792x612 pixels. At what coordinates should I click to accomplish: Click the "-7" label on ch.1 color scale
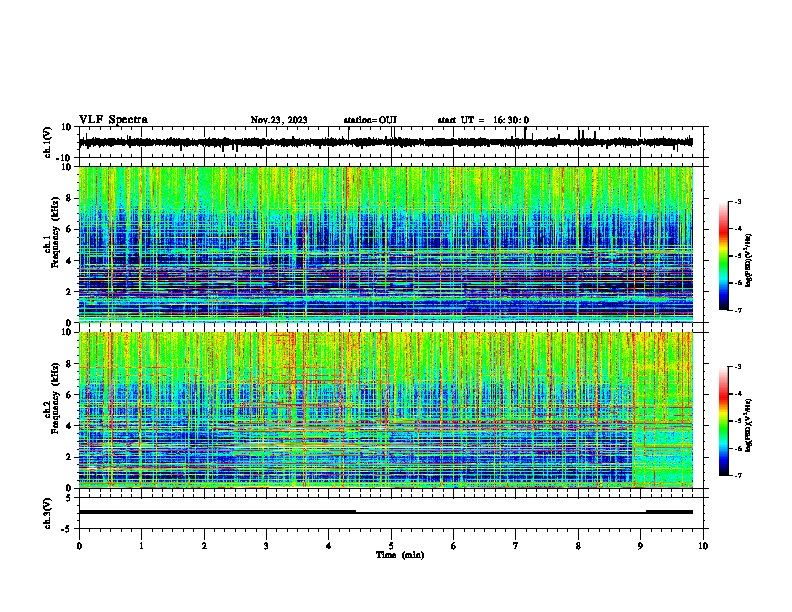[x=738, y=310]
